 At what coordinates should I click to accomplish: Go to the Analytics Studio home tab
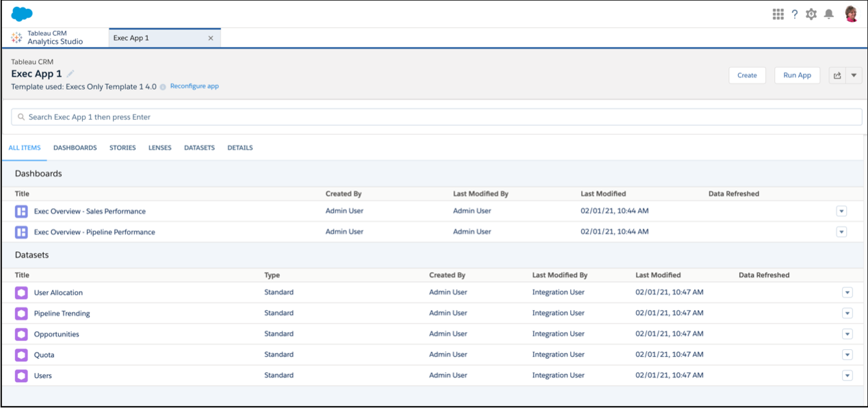55,38
